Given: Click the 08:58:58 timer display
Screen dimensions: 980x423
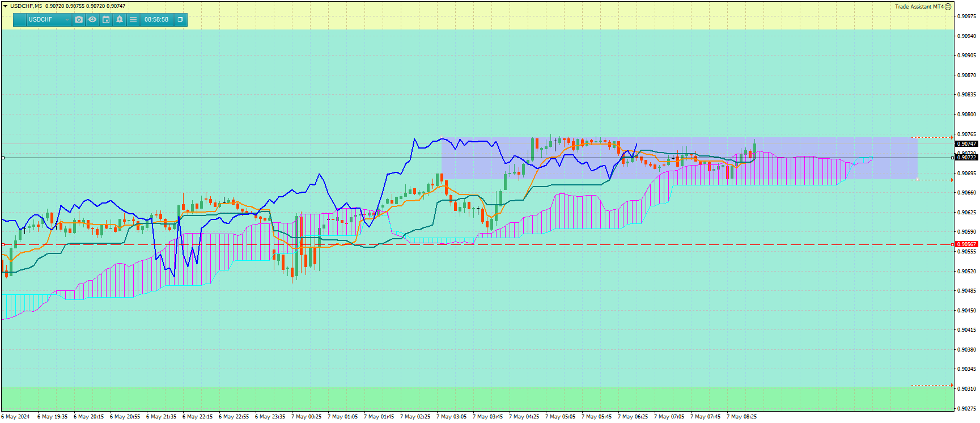Looking at the screenshot, I should pyautogui.click(x=156, y=19).
